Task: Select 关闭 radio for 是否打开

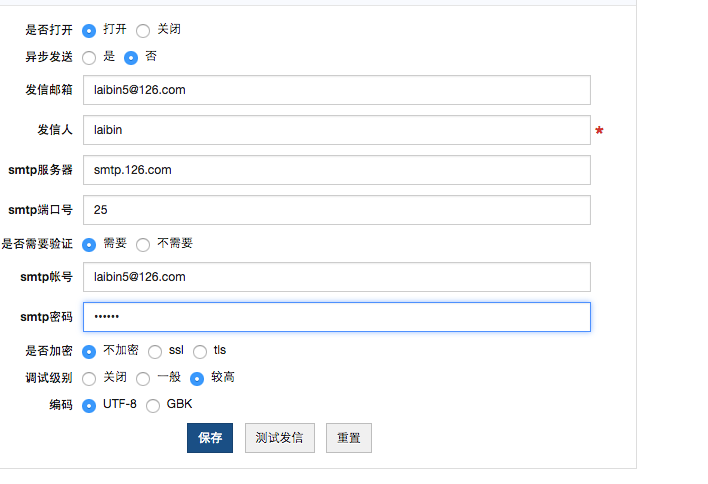Action: (x=143, y=31)
